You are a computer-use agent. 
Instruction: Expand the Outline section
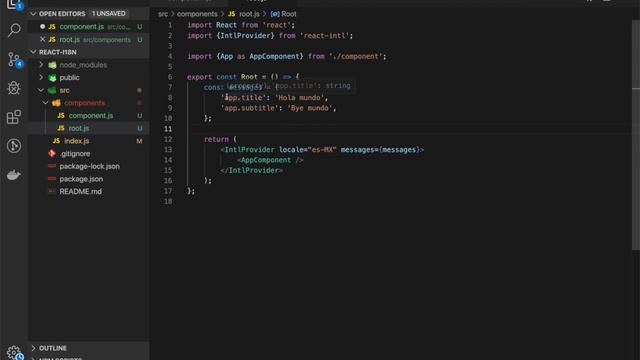pos(33,348)
